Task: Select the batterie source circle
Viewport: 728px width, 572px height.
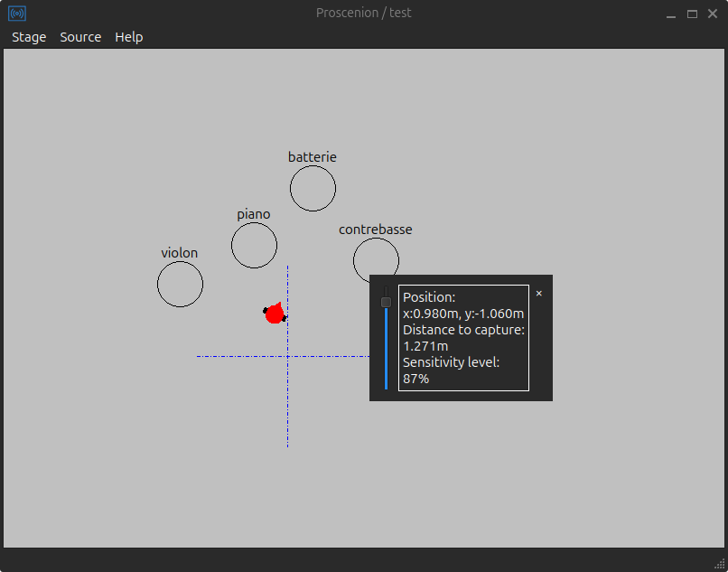Action: point(313,188)
